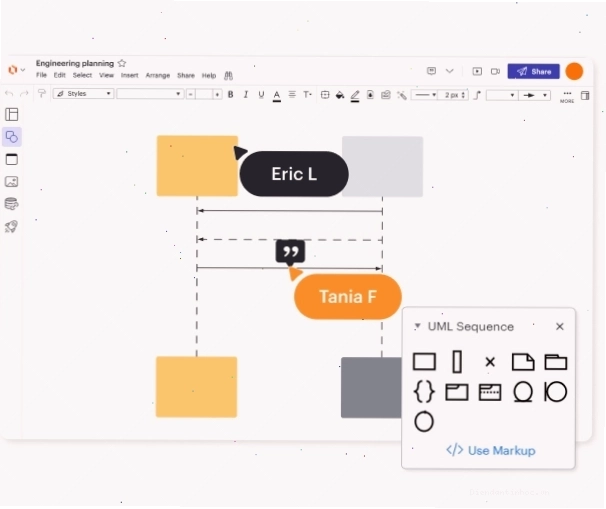
Task: Select the narrow activation bar shape
Action: pos(457,362)
